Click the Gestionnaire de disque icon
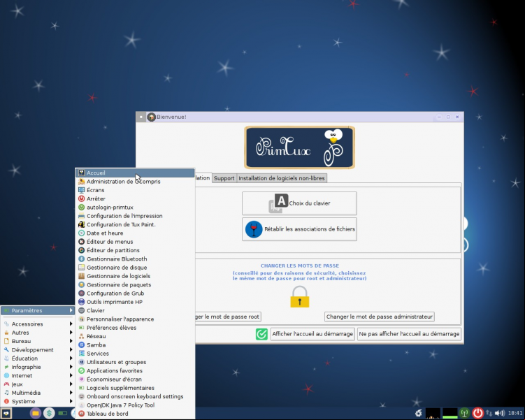 pyautogui.click(x=81, y=268)
